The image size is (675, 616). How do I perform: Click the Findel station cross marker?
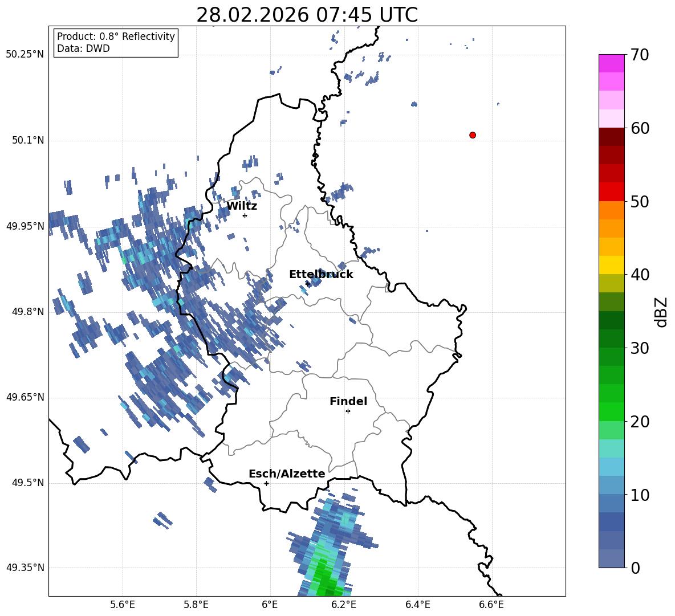348,411
